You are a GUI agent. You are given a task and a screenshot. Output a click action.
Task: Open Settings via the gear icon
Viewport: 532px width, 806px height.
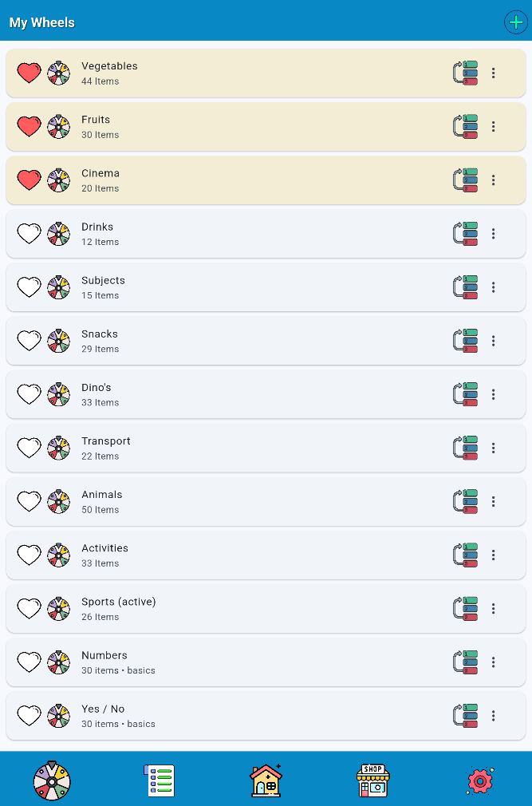(x=479, y=780)
